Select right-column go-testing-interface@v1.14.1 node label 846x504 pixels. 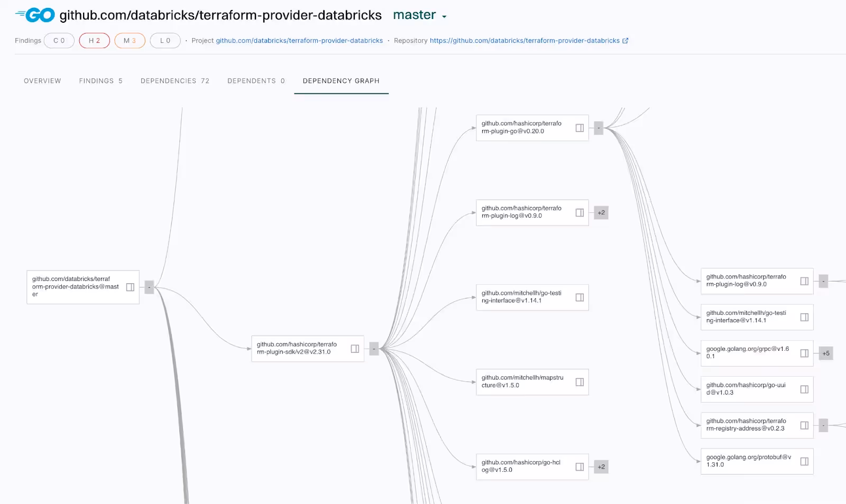coord(746,316)
